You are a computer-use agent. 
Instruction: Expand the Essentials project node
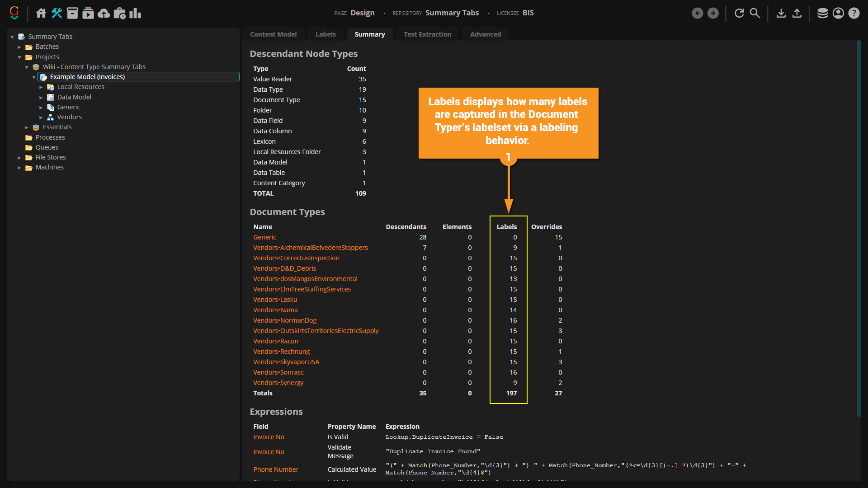point(27,127)
